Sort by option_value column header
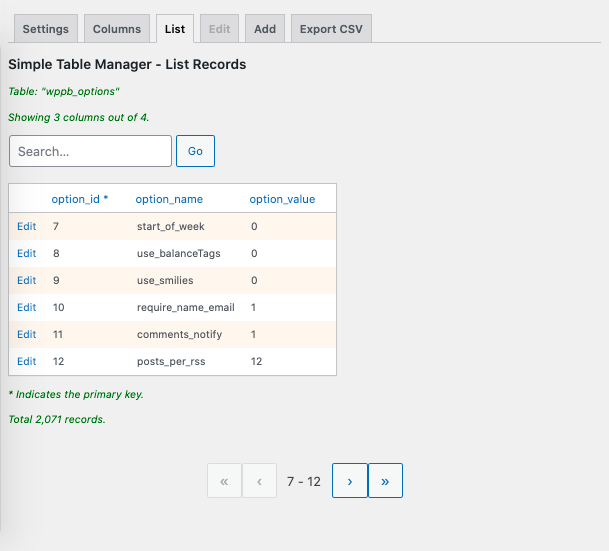Image resolution: width=609 pixels, height=551 pixels. pyautogui.click(x=282, y=199)
